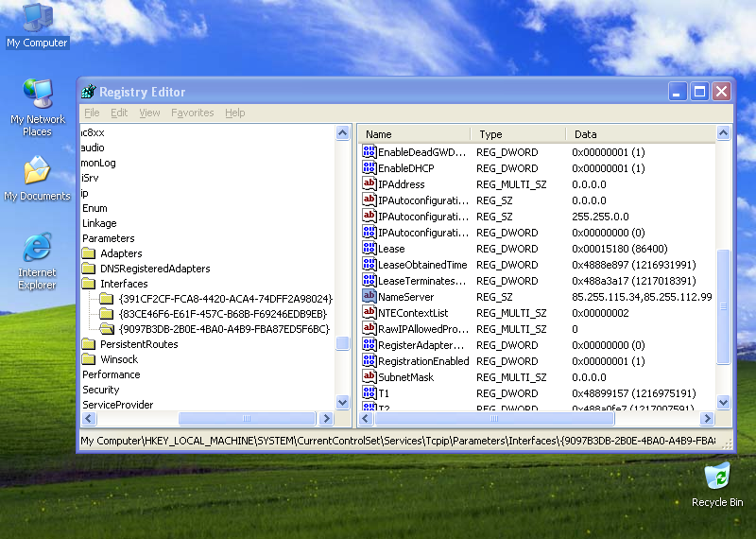756x539 pixels.
Task: Click the NTEContextList value icon
Action: pyautogui.click(x=369, y=313)
